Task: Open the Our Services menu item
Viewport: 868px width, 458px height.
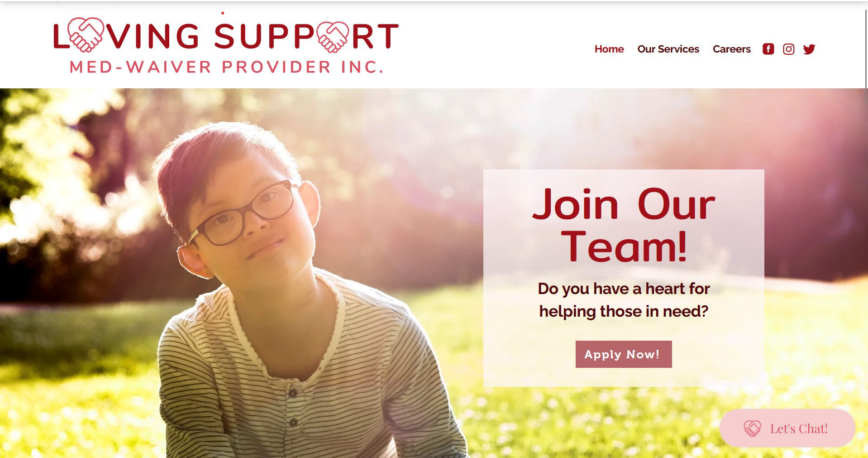Action: click(668, 49)
